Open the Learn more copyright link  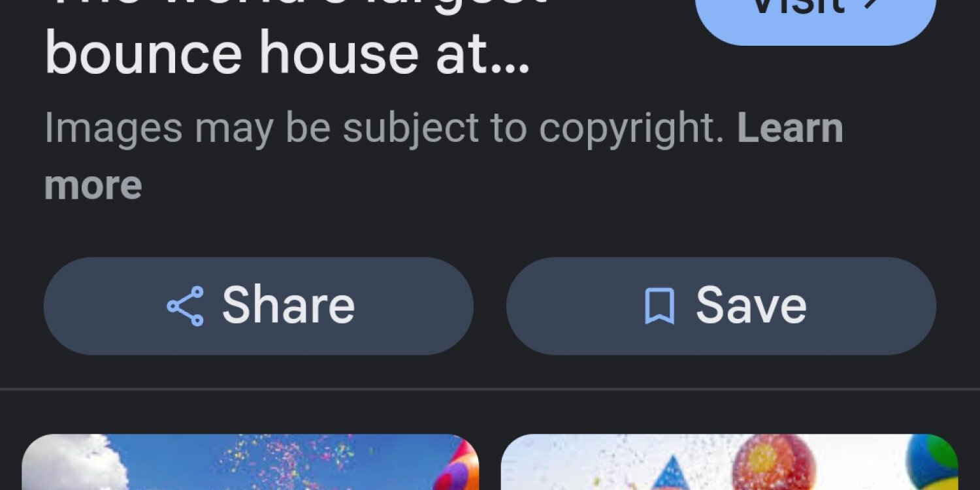click(444, 157)
